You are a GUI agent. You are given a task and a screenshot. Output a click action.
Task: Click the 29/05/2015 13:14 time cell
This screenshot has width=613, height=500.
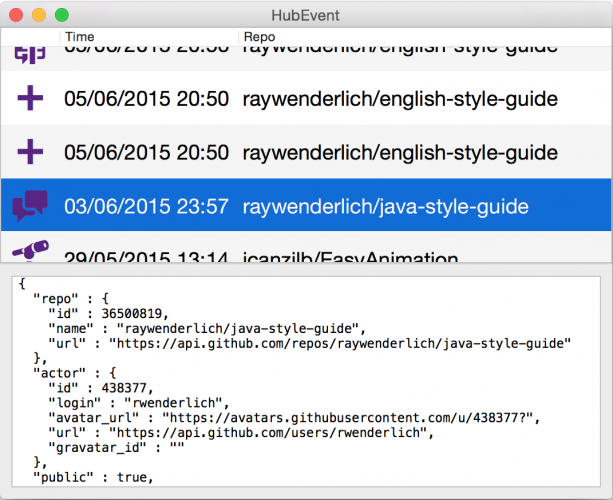(x=146, y=257)
